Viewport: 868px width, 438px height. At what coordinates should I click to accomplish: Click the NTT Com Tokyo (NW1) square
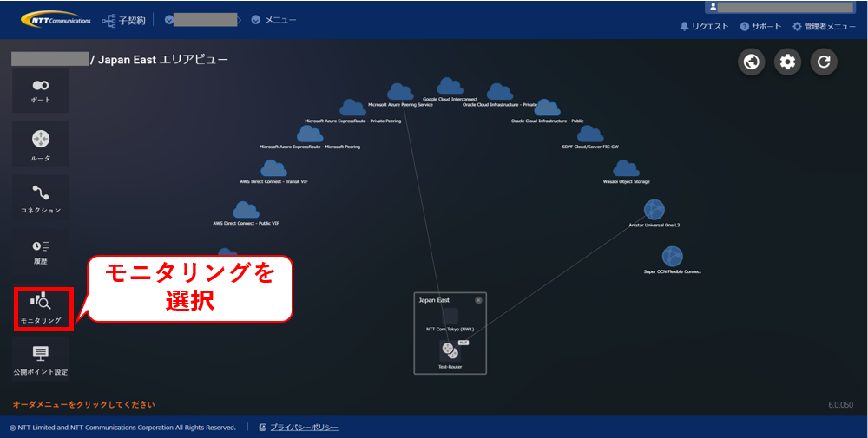point(450,316)
